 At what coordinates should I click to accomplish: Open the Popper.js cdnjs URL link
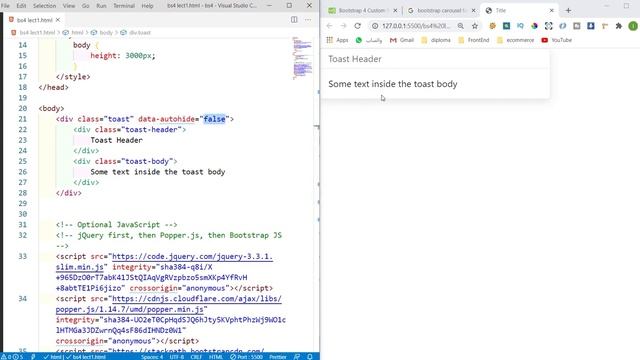tap(169, 304)
